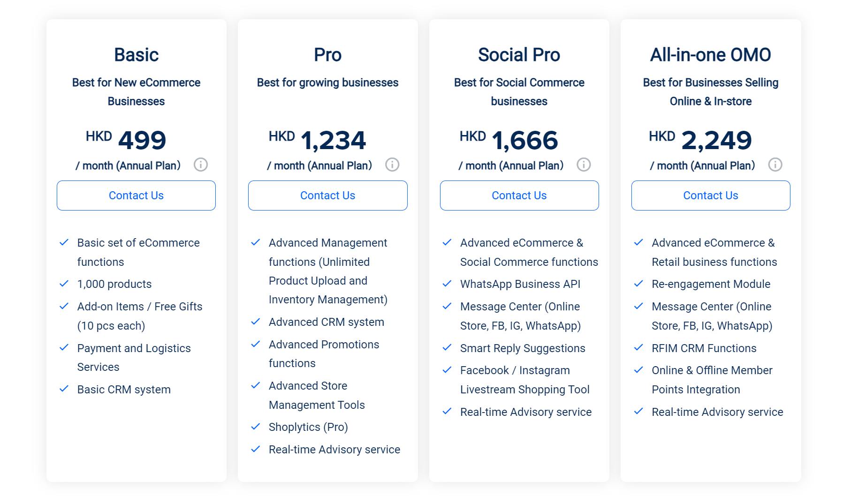Select the Basic plan title
The width and height of the screenshot is (850, 504).
[x=136, y=54]
